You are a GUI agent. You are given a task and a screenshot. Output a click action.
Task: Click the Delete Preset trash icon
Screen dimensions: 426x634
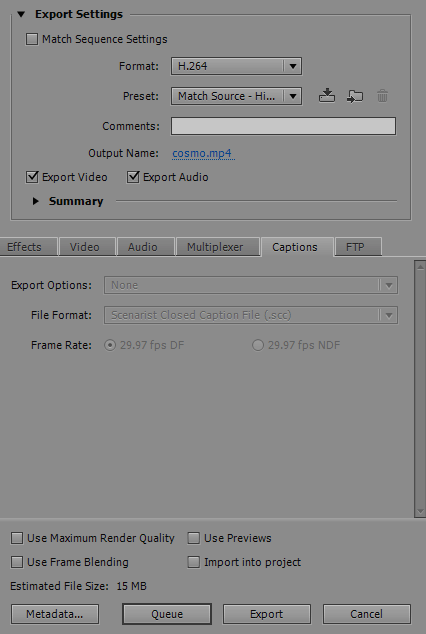382,96
